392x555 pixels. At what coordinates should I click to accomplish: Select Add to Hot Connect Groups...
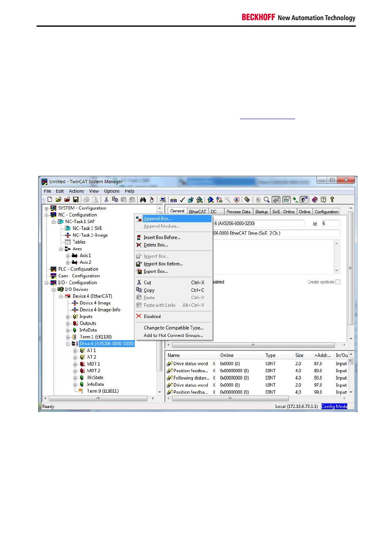pos(173,335)
